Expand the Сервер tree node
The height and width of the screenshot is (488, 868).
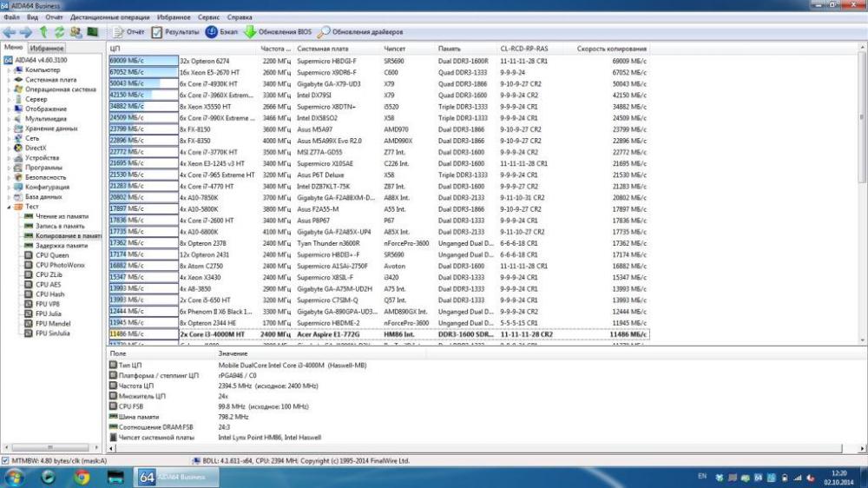point(9,99)
